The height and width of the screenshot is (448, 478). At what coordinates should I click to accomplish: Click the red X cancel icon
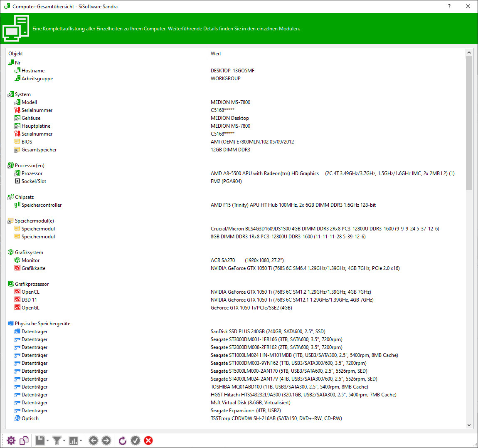(x=148, y=441)
